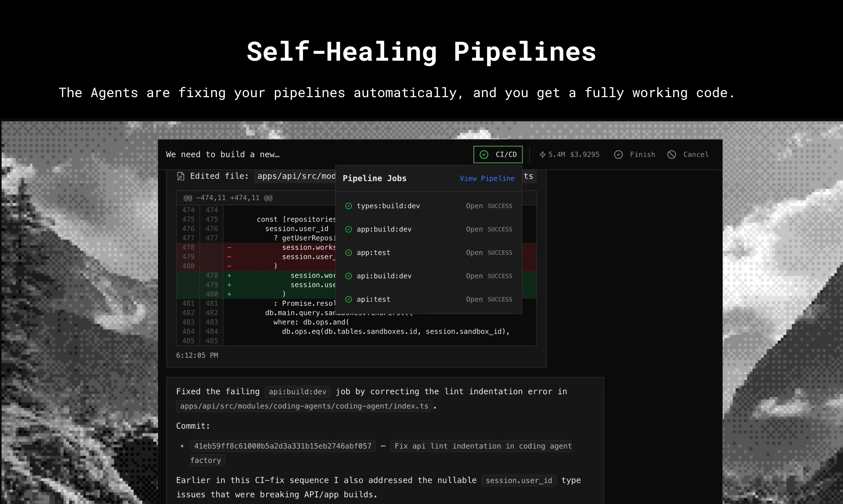Open the View Pipeline link
Screen dimensions: 843x504
487,178
